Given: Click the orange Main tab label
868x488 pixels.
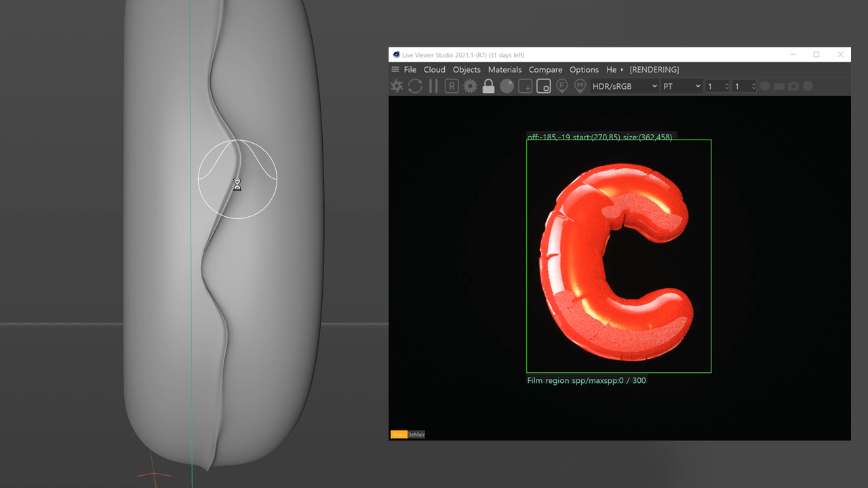Looking at the screenshot, I should pyautogui.click(x=398, y=434).
